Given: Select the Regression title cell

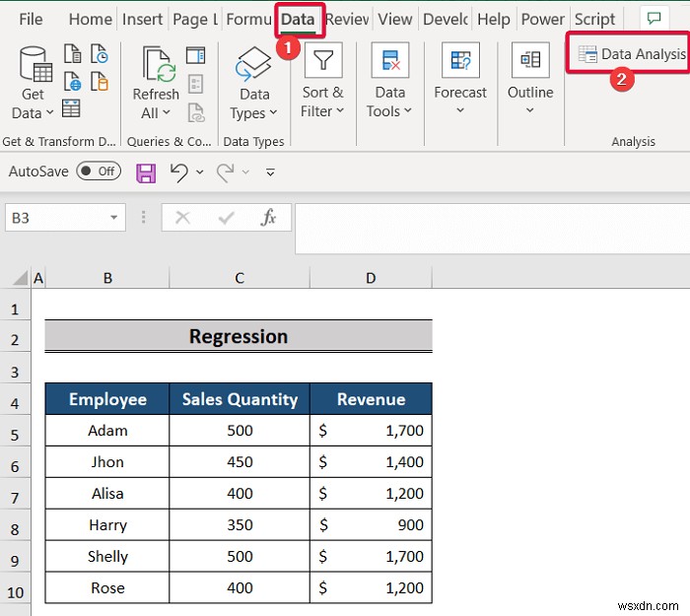Looking at the screenshot, I should [239, 337].
